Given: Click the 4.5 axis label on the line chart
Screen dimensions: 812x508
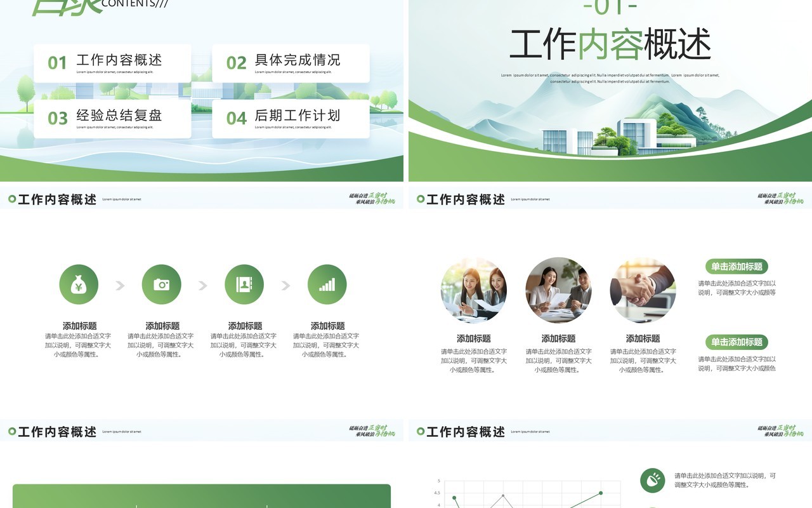Looking at the screenshot, I should (x=437, y=493).
